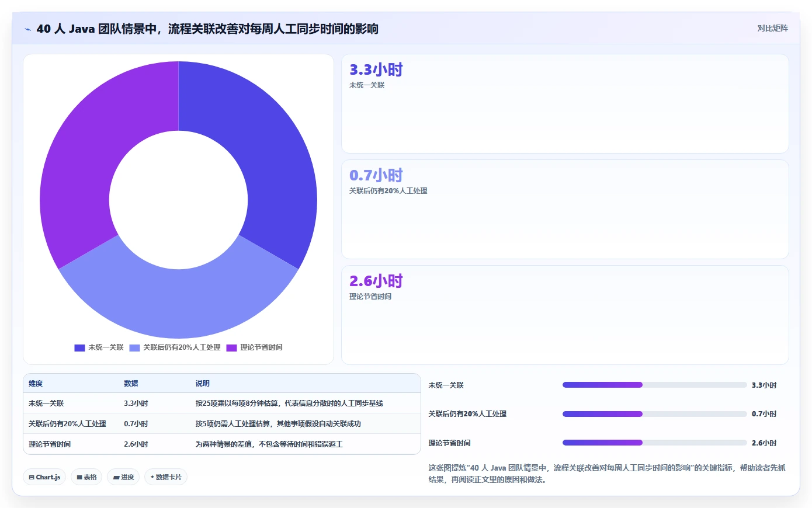Click the 关联后仍有20%人工处理 legend swatch

click(x=134, y=347)
